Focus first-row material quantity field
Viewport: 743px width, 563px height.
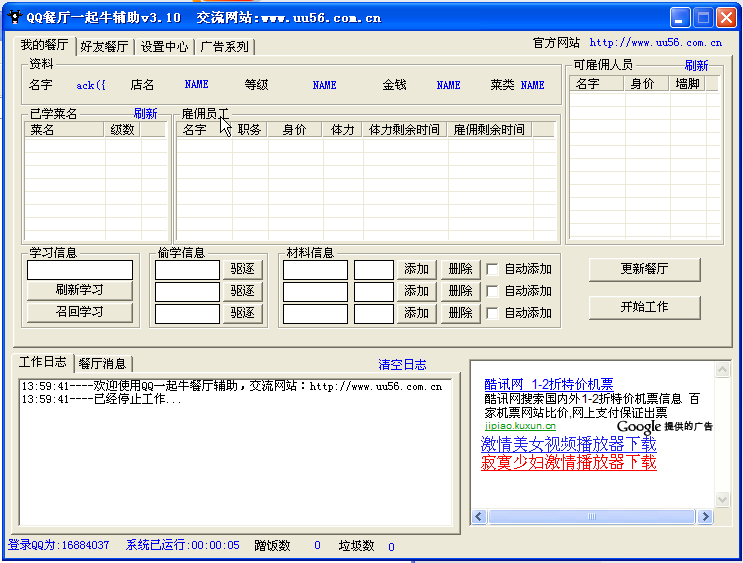373,270
